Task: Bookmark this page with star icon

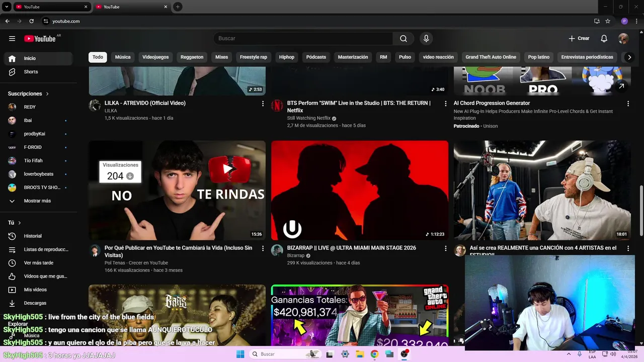Action: (x=608, y=21)
